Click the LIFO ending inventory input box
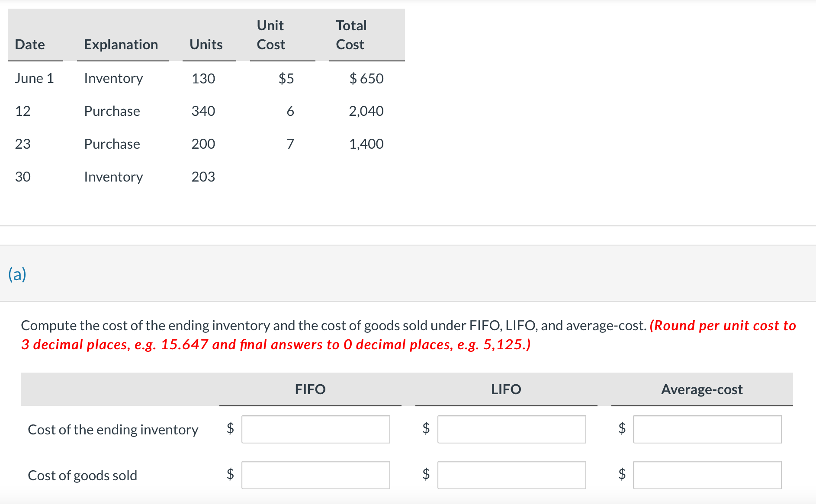The image size is (816, 504). coord(511,429)
